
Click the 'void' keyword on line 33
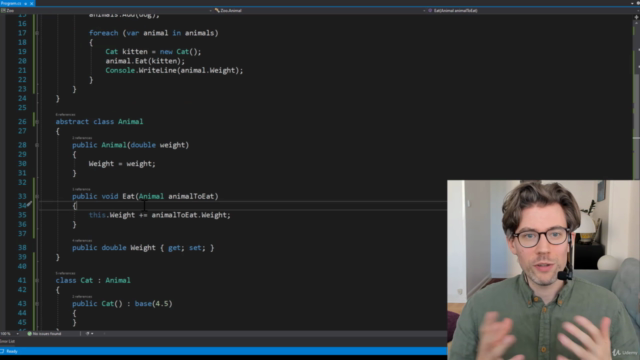[x=110, y=196]
